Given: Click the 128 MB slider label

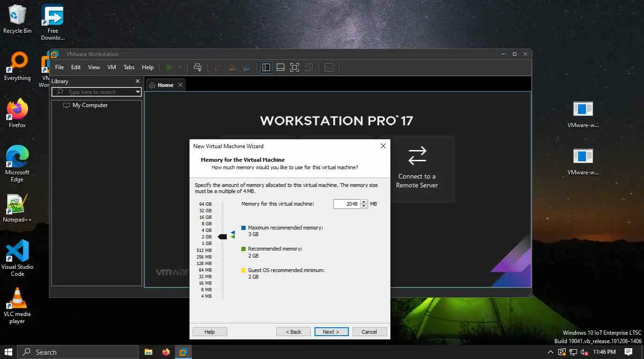Looking at the screenshot, I should (x=204, y=263).
